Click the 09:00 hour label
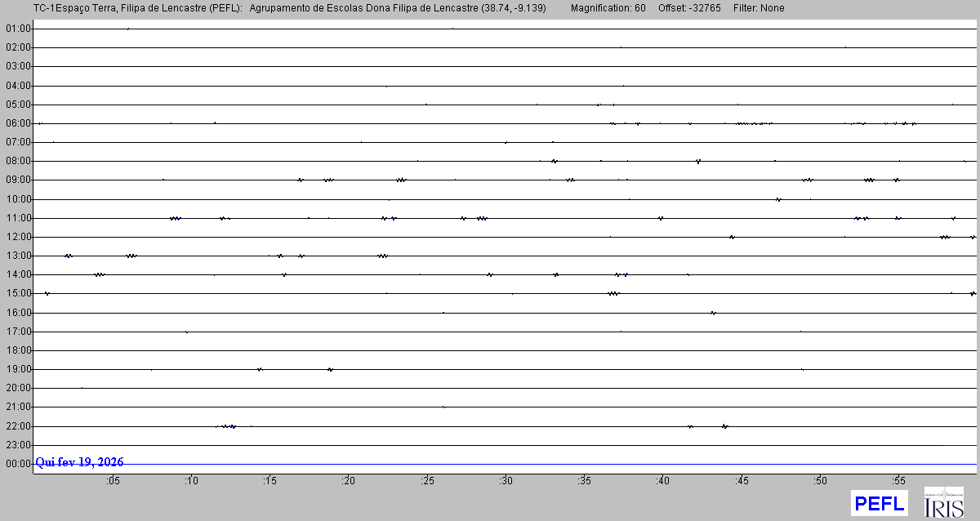Image resolution: width=980 pixels, height=521 pixels. 17,180
